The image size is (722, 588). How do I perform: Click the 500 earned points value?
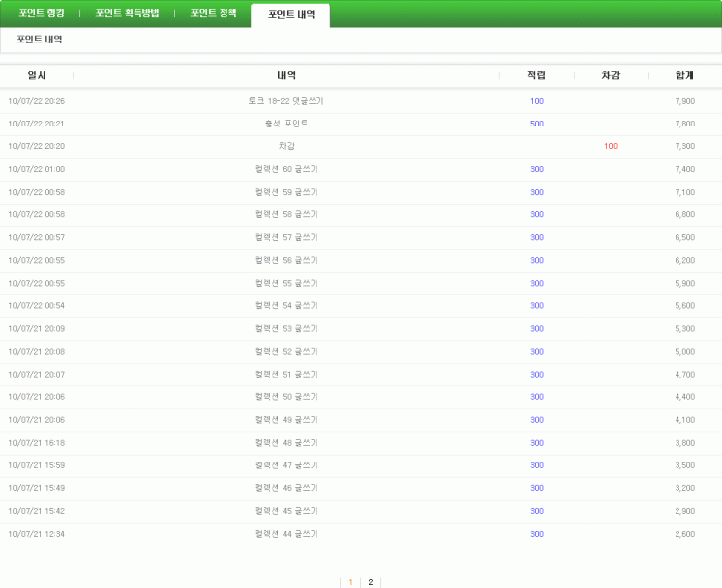pyautogui.click(x=537, y=124)
